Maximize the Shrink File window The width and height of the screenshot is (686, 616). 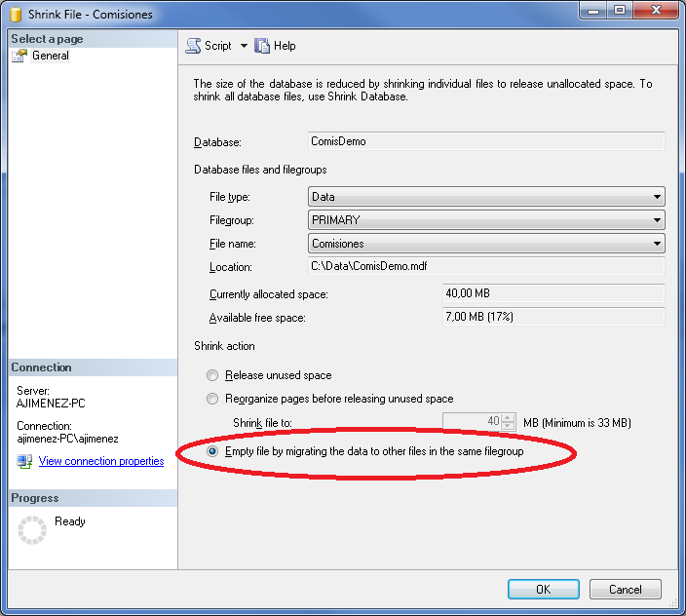point(619,11)
